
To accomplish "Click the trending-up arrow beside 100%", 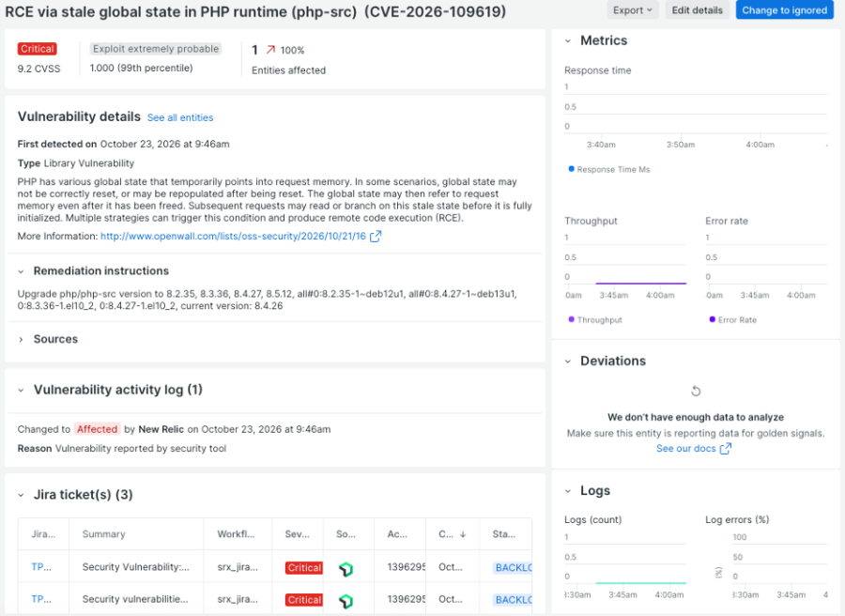I will [270, 50].
